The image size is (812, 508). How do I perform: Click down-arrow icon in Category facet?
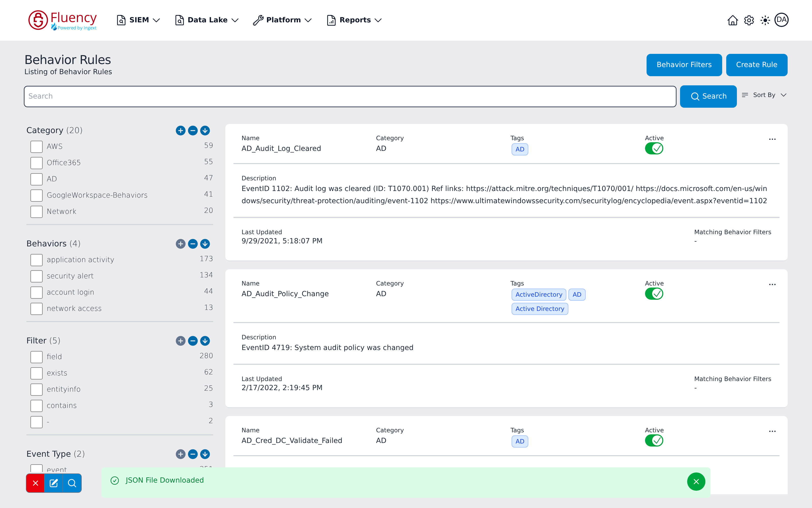205,130
